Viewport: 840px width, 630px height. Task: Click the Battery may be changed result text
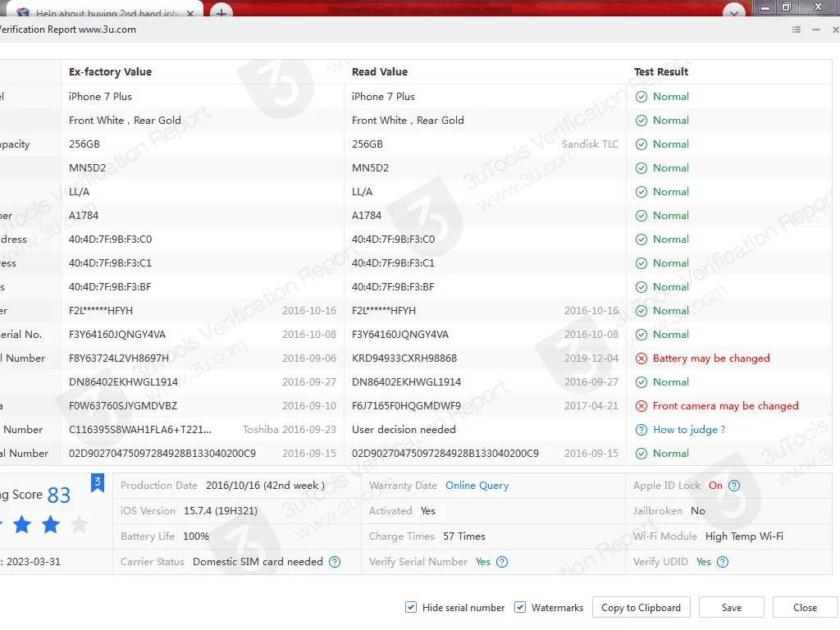(x=711, y=358)
